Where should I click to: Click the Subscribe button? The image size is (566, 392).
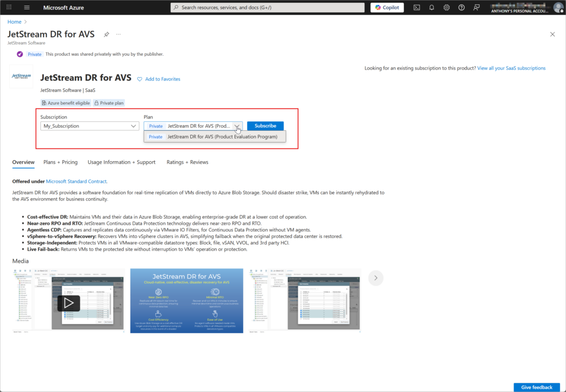click(x=265, y=126)
